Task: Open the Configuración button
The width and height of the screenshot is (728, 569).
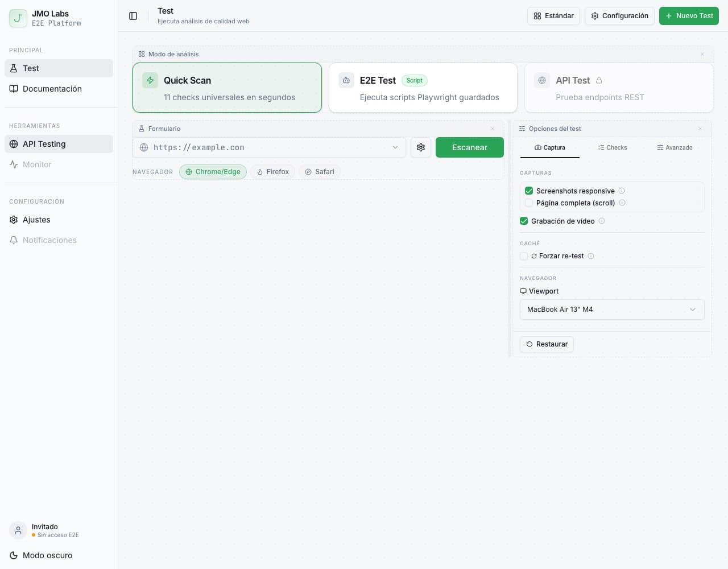Action: [619, 16]
